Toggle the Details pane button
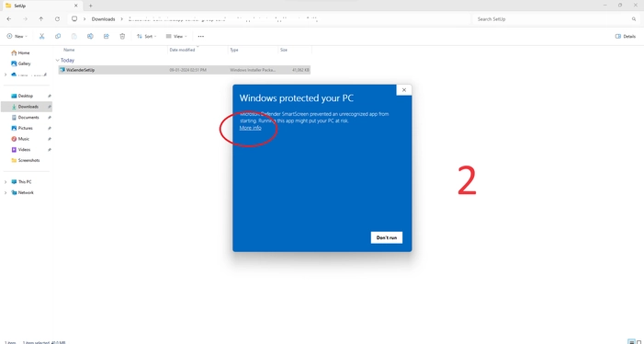 coord(625,36)
